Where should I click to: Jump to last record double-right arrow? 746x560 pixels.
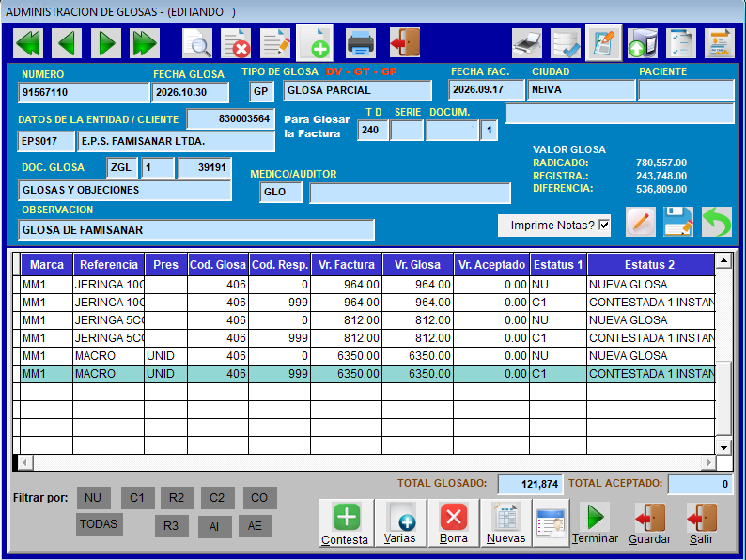point(145,43)
